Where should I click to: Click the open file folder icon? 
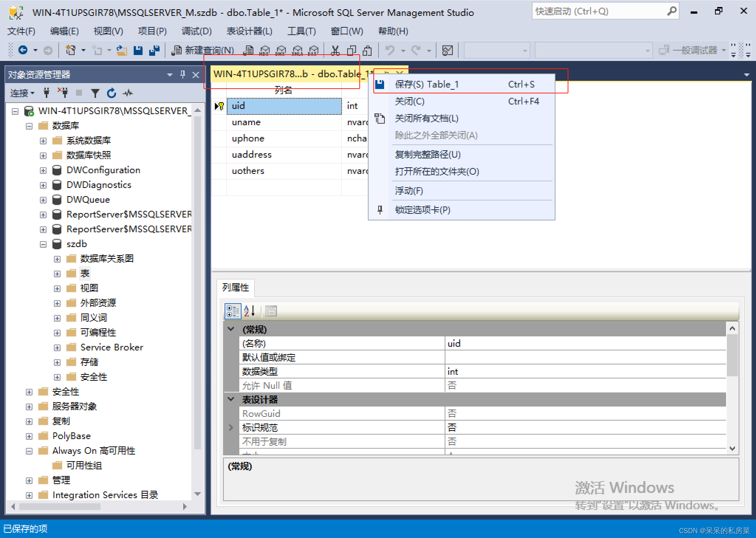(x=122, y=50)
